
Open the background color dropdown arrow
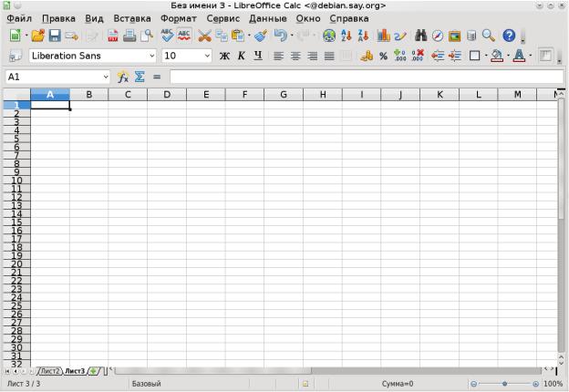(x=509, y=56)
